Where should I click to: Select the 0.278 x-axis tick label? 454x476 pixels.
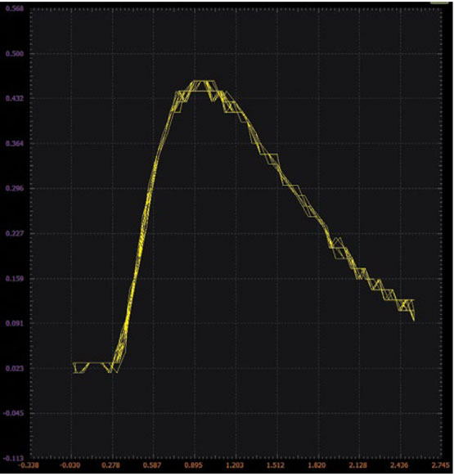click(113, 465)
